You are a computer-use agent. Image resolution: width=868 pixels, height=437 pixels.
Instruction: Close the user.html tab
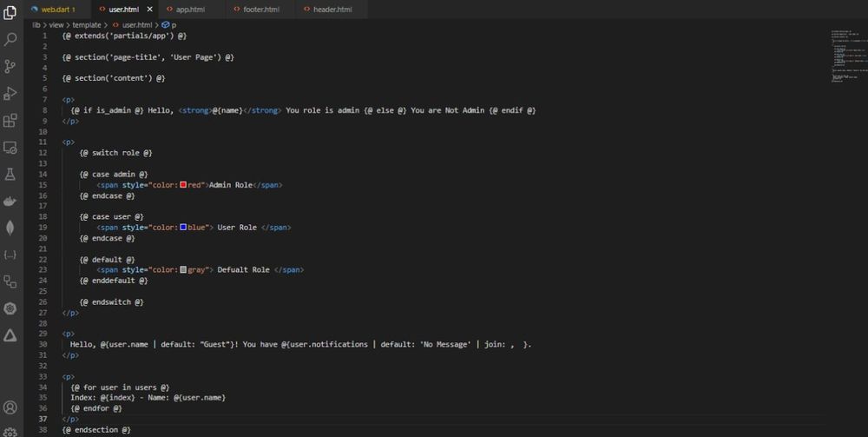(x=149, y=10)
